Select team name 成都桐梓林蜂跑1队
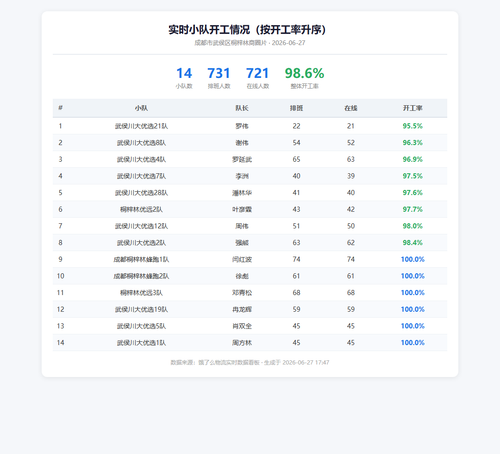 point(141,259)
